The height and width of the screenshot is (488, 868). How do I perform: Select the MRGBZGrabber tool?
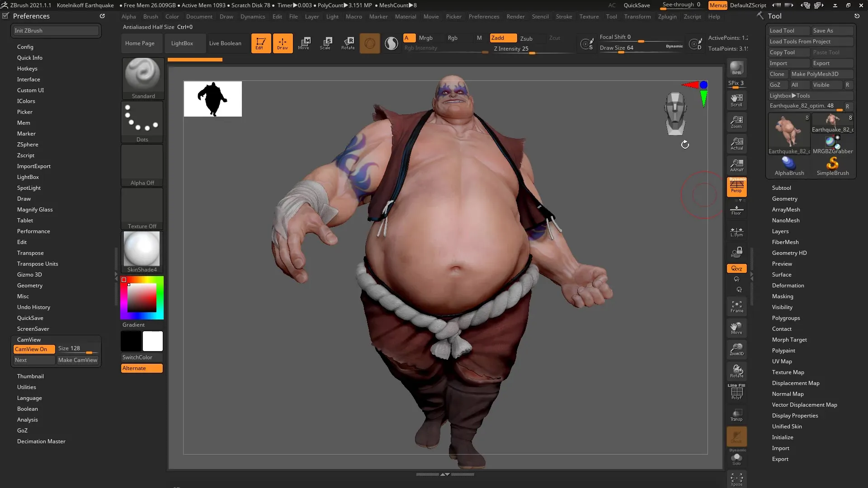point(832,145)
